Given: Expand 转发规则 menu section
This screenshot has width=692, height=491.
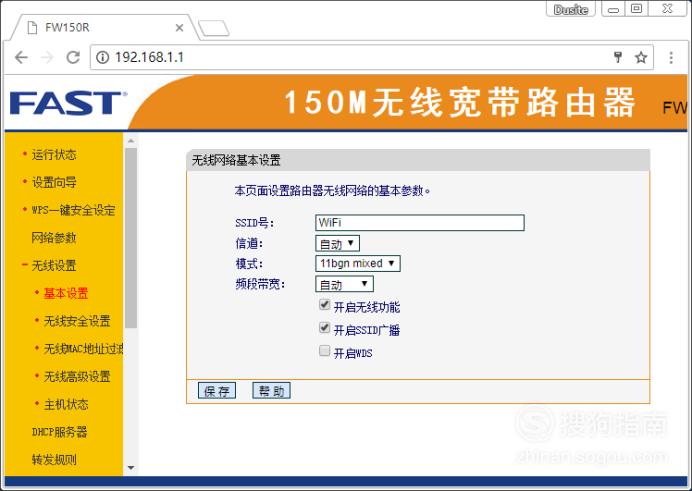Looking at the screenshot, I should (54, 460).
